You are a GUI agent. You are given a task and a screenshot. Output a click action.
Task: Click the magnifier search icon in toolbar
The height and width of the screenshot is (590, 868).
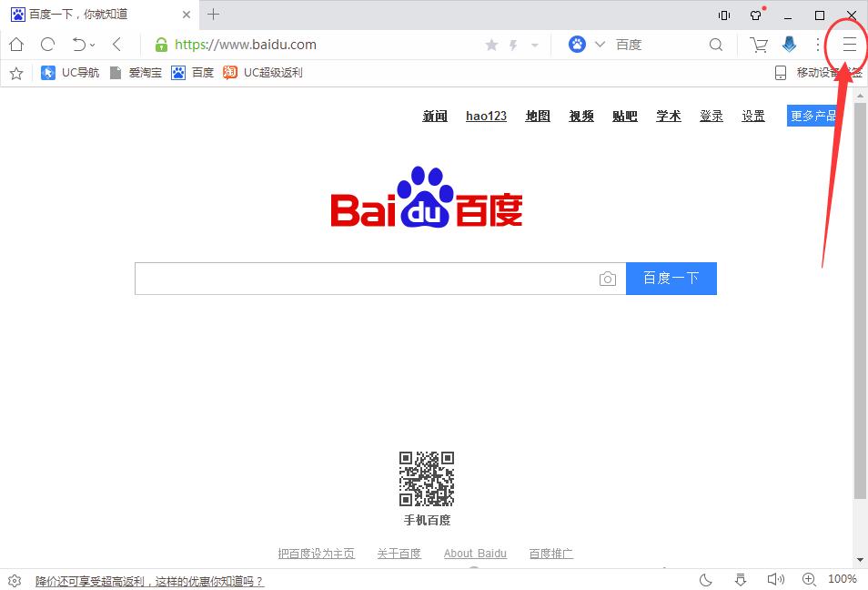(716, 45)
